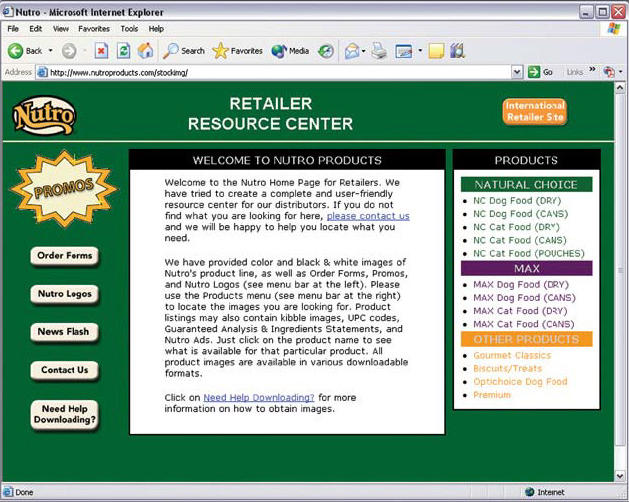629x502 pixels.
Task: Open the History clock icon
Action: [x=326, y=51]
